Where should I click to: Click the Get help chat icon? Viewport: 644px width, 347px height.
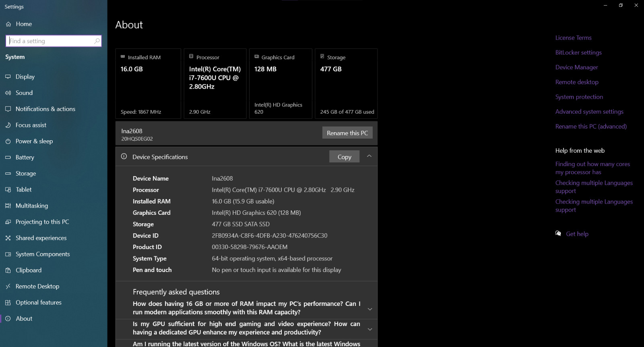558,233
